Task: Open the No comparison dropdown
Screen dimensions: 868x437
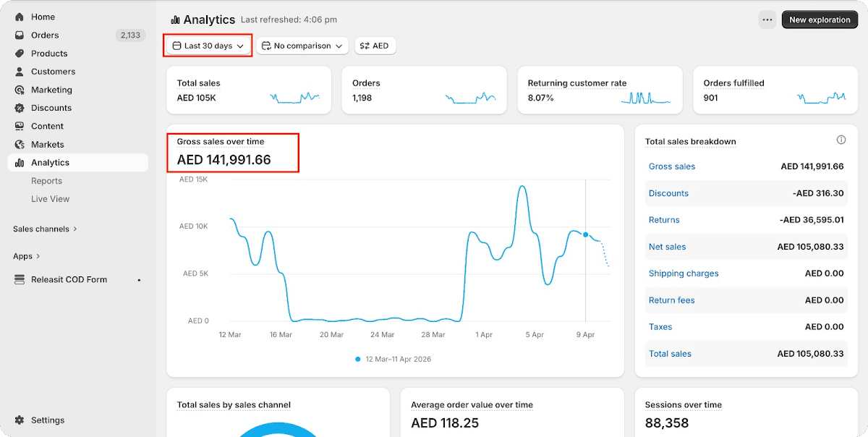Action: [302, 46]
